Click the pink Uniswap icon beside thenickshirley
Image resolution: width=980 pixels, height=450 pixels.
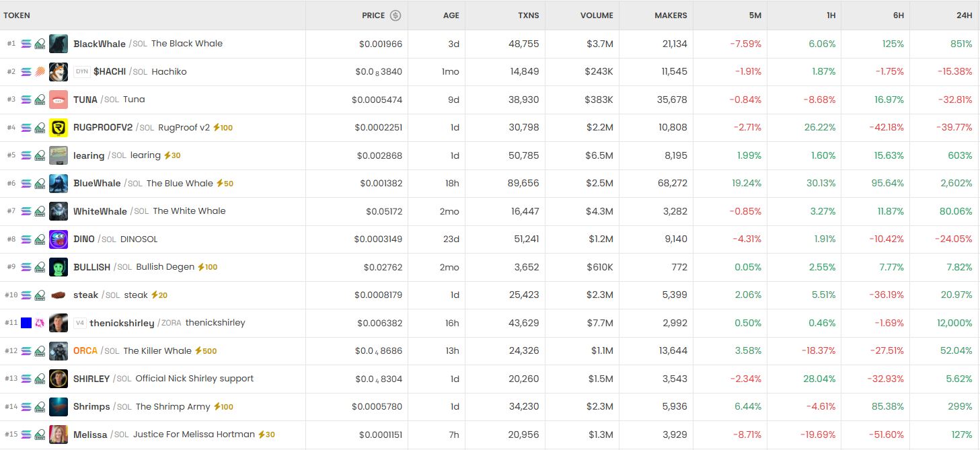pyautogui.click(x=40, y=323)
